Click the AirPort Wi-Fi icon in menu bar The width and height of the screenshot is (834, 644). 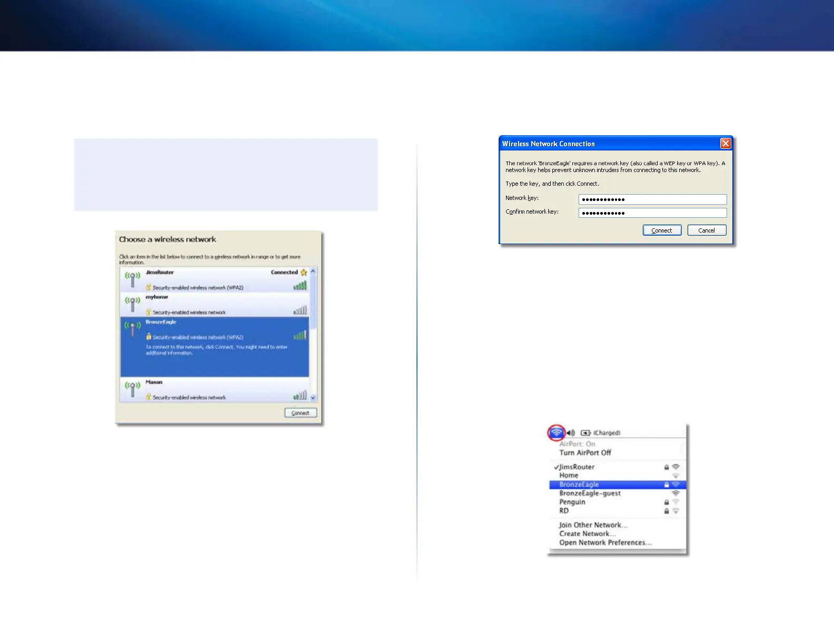click(557, 433)
